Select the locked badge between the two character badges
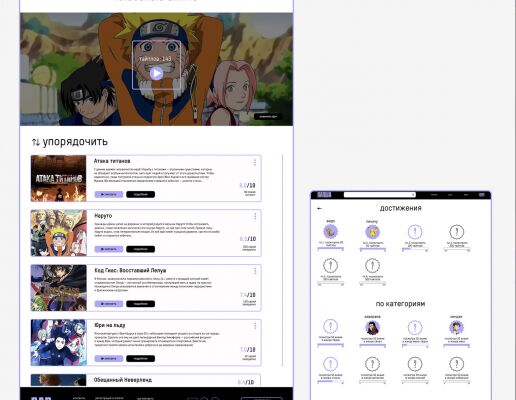Screen dimensions: 516x400 pyautogui.click(x=415, y=328)
